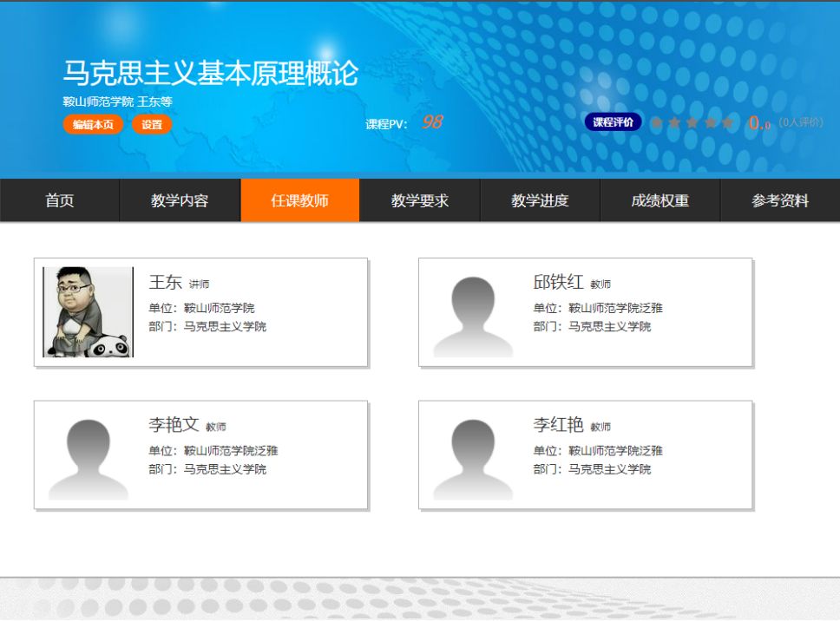Click 李艳文's default avatar icon

pos(88,459)
